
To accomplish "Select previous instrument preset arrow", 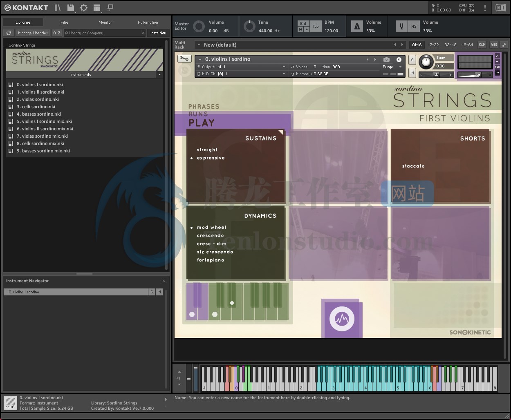I will click(x=368, y=59).
